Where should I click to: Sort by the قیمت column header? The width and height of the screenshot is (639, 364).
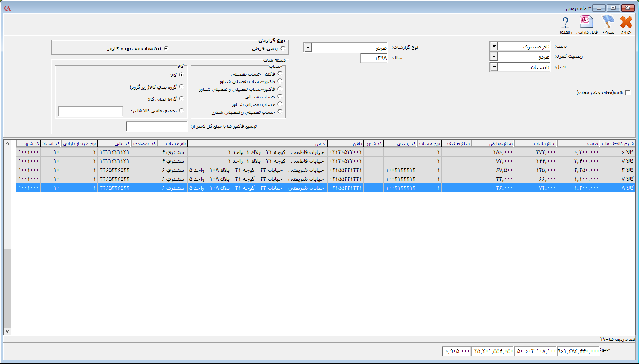tap(578, 143)
